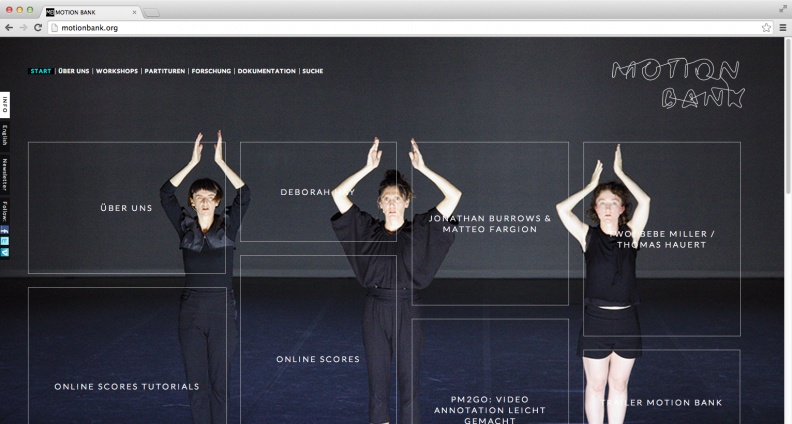Close the Motion Bank browser tab
Viewport: 792px width, 424px height.
coord(135,11)
